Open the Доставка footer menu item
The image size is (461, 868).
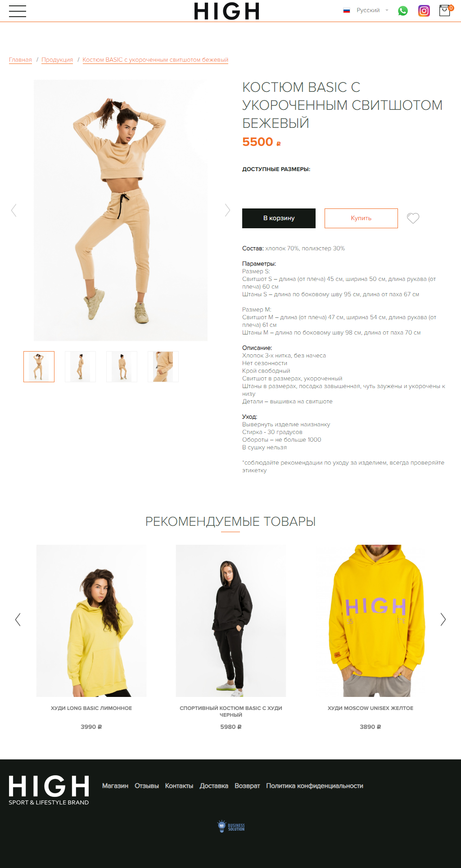[214, 786]
